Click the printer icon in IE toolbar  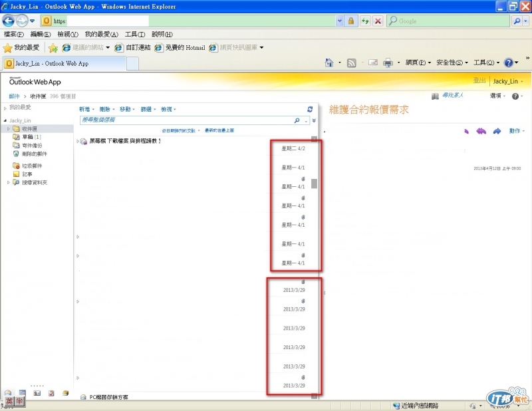(x=388, y=63)
